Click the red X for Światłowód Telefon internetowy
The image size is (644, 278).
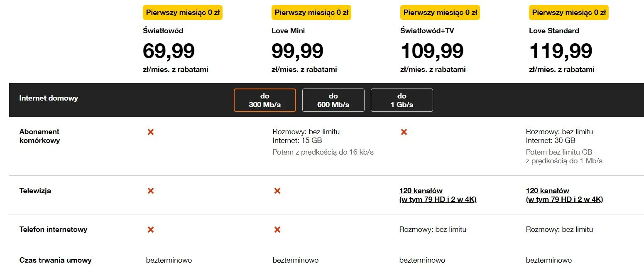pos(151,229)
